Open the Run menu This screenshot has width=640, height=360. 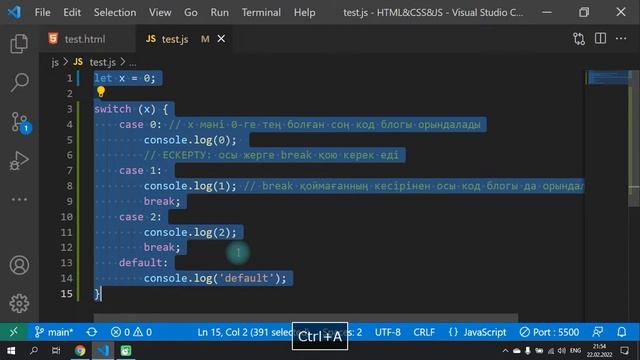click(x=220, y=13)
